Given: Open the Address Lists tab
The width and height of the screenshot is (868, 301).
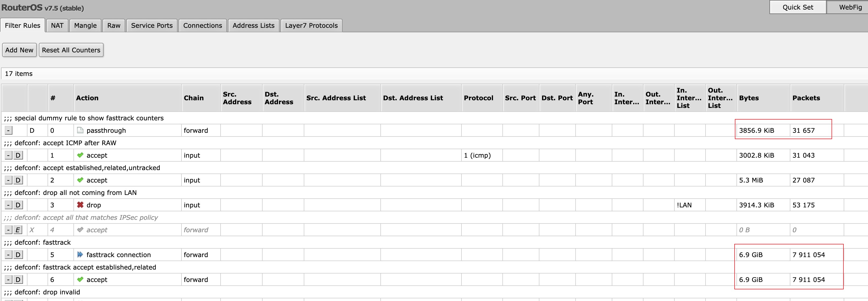Looking at the screenshot, I should [253, 26].
